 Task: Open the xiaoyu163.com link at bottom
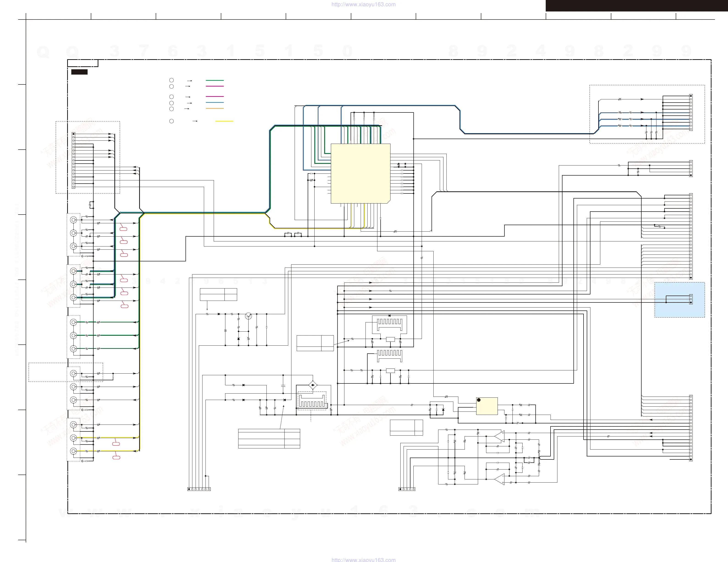(x=363, y=560)
